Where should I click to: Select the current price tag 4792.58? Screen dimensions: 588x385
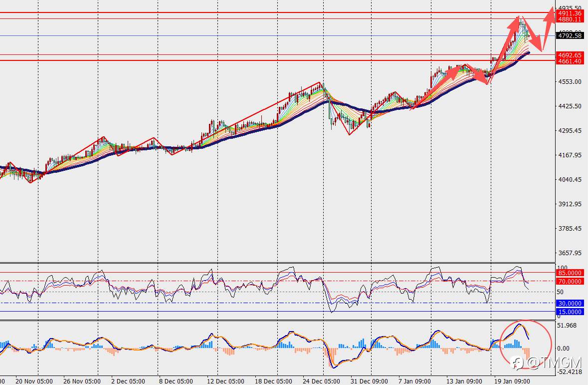pos(570,35)
